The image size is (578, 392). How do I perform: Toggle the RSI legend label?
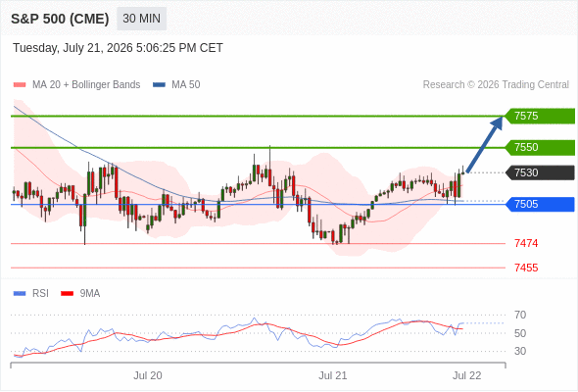[x=40, y=294]
